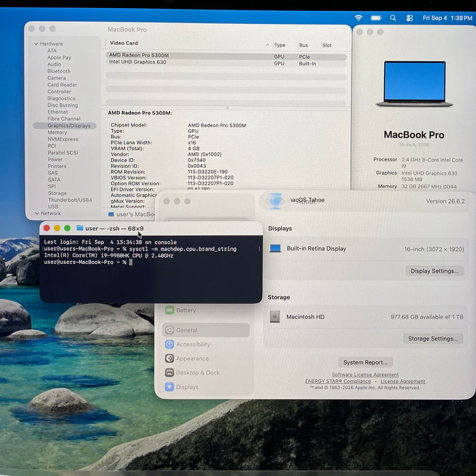Viewport: 476px width, 476px height.
Task: Sort by the Video Card column header
Action: click(x=124, y=43)
